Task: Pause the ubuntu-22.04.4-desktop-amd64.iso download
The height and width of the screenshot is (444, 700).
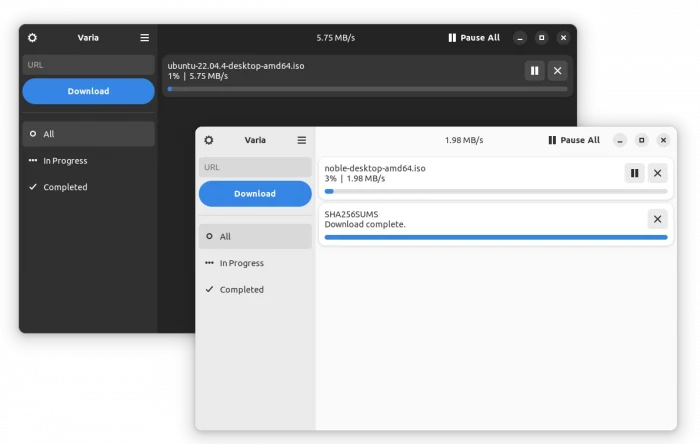Action: pos(534,70)
